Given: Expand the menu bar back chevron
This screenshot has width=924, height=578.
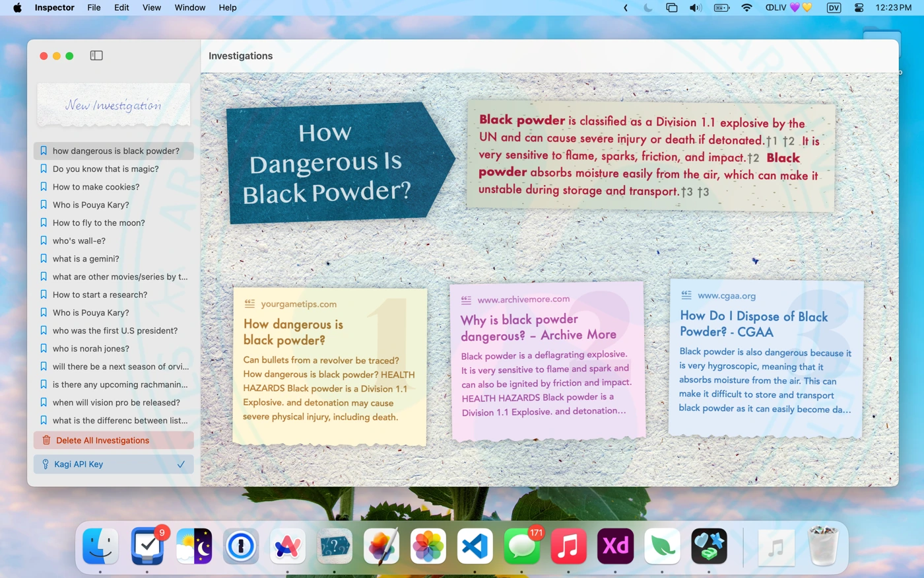Looking at the screenshot, I should (x=626, y=8).
